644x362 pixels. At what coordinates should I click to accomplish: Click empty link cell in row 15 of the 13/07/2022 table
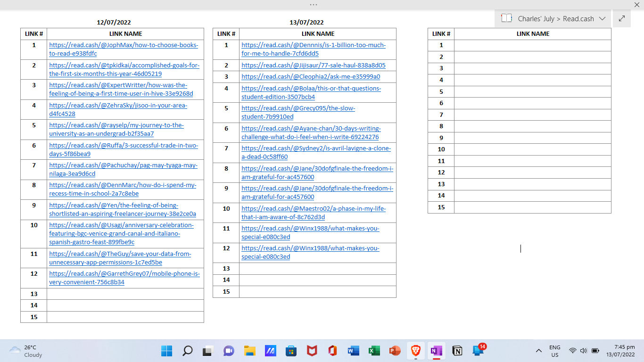click(318, 292)
